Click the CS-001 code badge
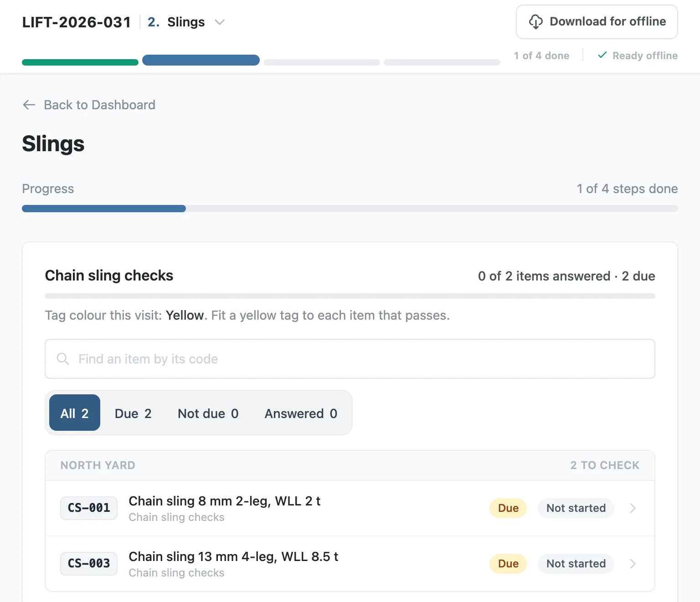The height and width of the screenshot is (602, 700). tap(89, 508)
